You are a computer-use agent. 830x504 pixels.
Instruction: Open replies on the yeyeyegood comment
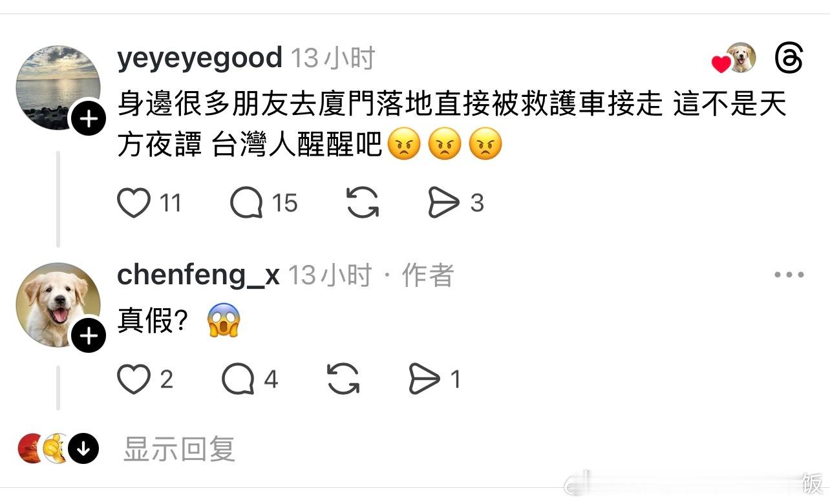click(246, 203)
